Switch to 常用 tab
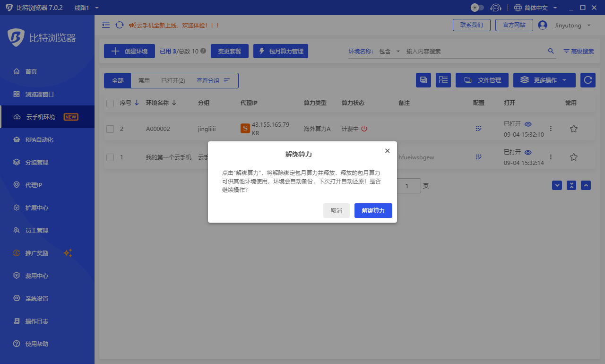605x364 pixels. tap(144, 80)
